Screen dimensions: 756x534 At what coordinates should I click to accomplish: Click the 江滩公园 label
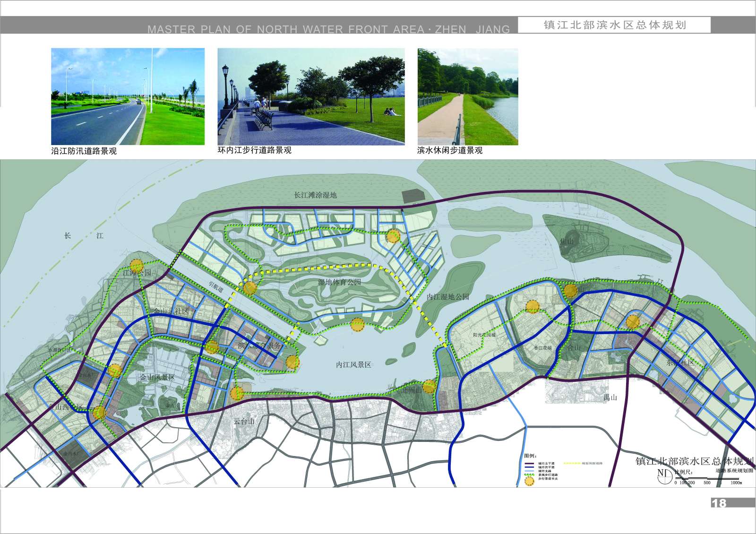pos(137,273)
